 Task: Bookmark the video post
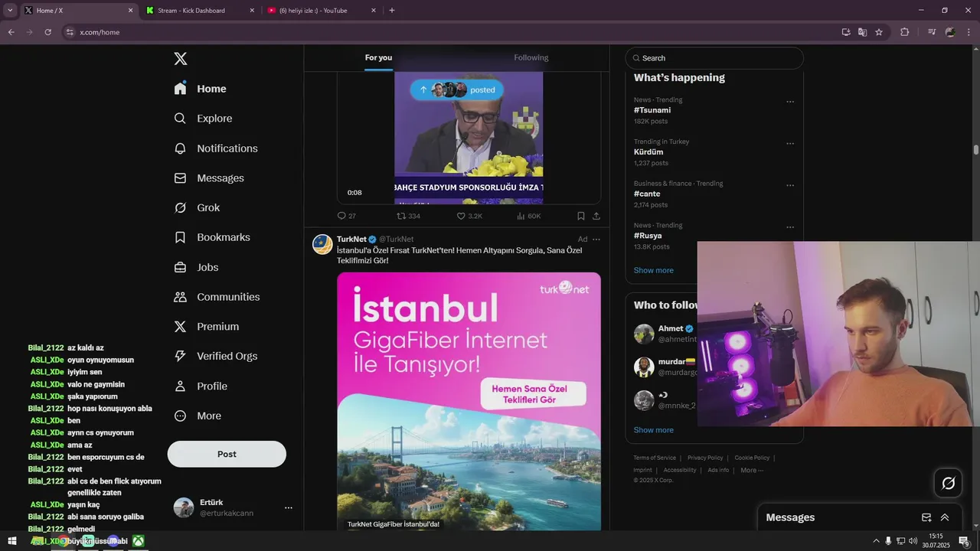pyautogui.click(x=581, y=216)
